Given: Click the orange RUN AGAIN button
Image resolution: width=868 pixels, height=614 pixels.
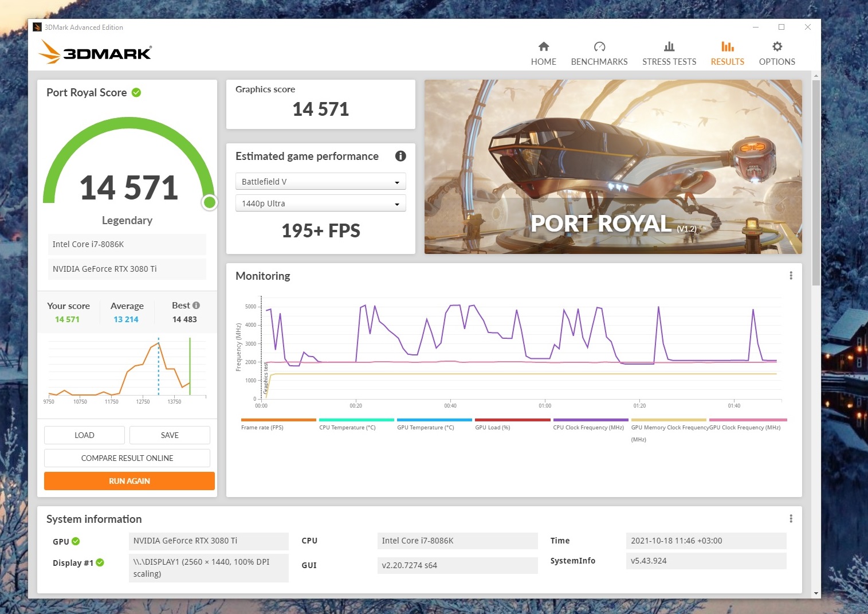Looking at the screenshot, I should 129,481.
